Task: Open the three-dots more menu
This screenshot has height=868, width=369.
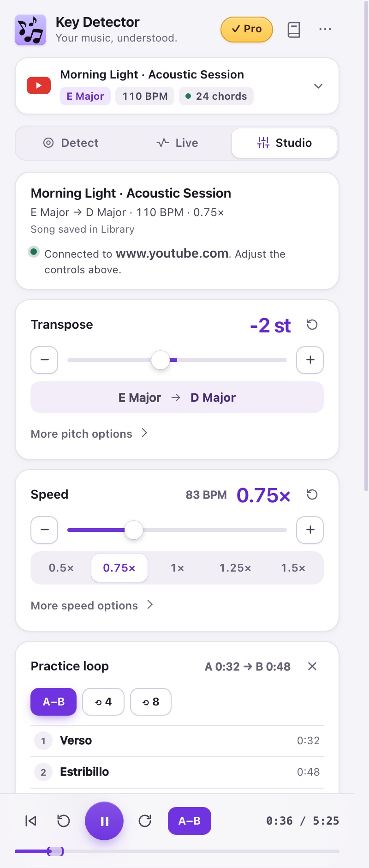Action: (325, 29)
